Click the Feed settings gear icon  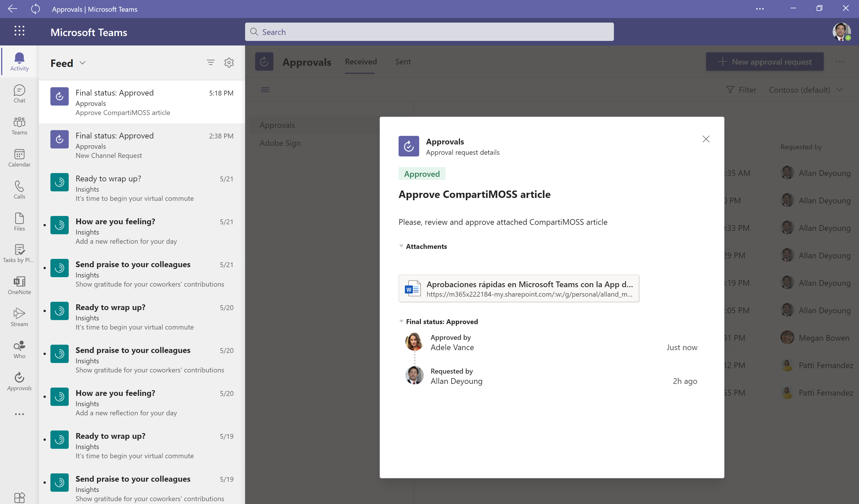point(229,63)
